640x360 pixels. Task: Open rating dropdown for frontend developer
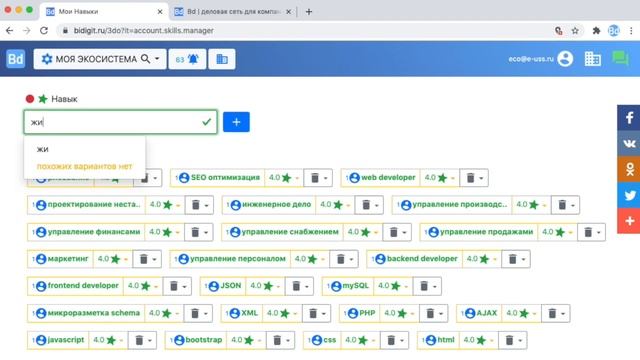(x=143, y=286)
